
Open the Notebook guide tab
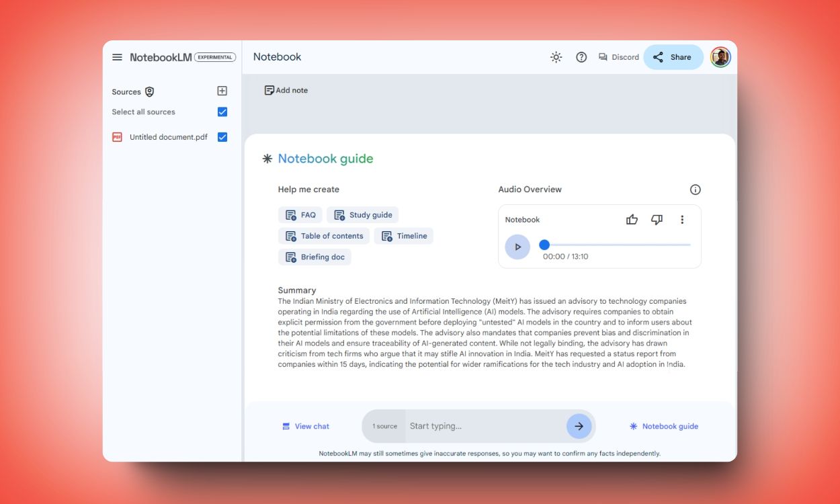(x=663, y=426)
